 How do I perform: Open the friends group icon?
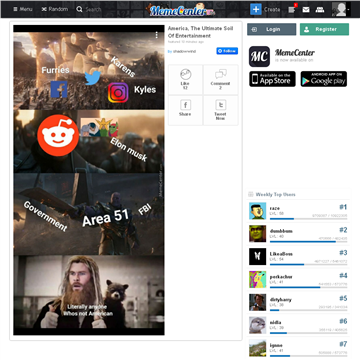point(320,10)
